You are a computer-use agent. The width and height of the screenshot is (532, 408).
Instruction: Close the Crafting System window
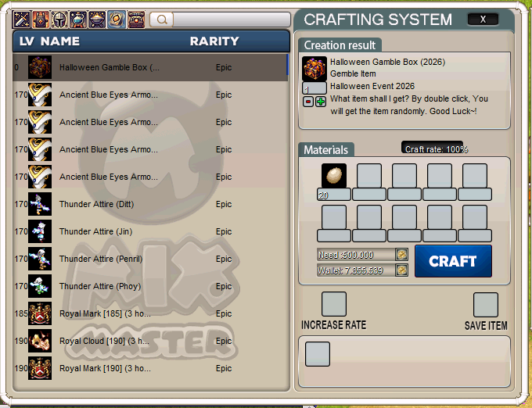click(x=483, y=20)
